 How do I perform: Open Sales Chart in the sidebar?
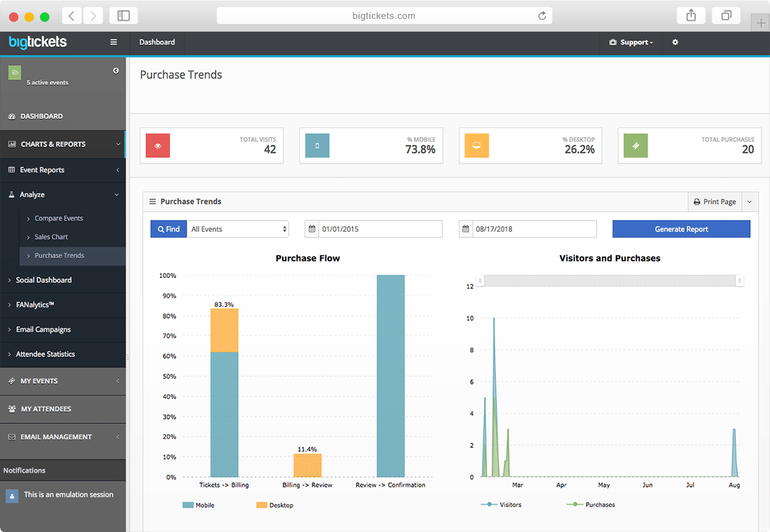(51, 237)
